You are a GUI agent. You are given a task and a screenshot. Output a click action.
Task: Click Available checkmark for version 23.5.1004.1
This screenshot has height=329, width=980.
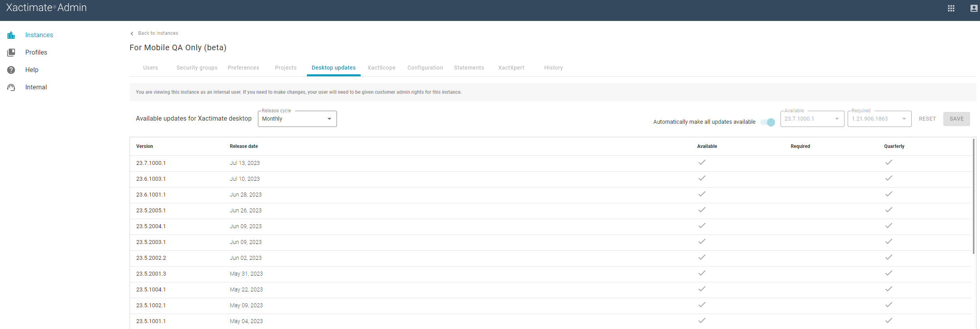(702, 289)
